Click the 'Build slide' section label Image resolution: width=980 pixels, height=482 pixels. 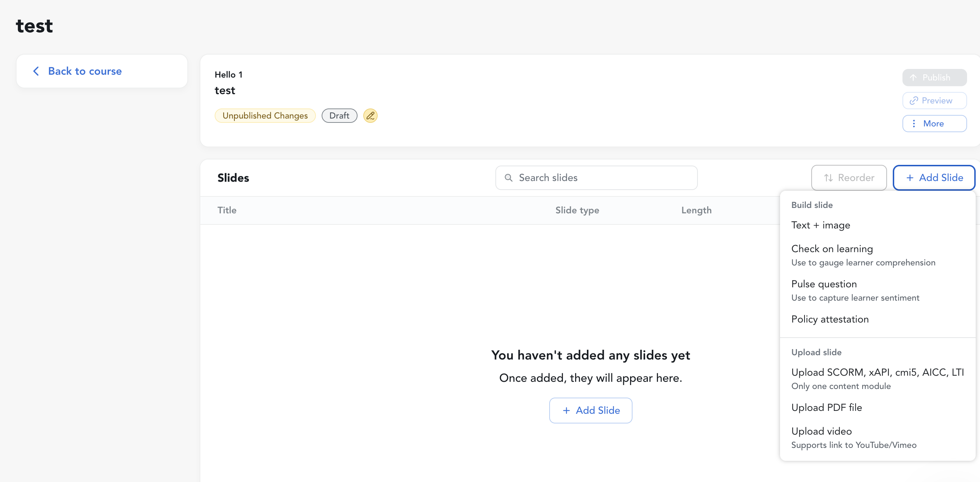812,205
